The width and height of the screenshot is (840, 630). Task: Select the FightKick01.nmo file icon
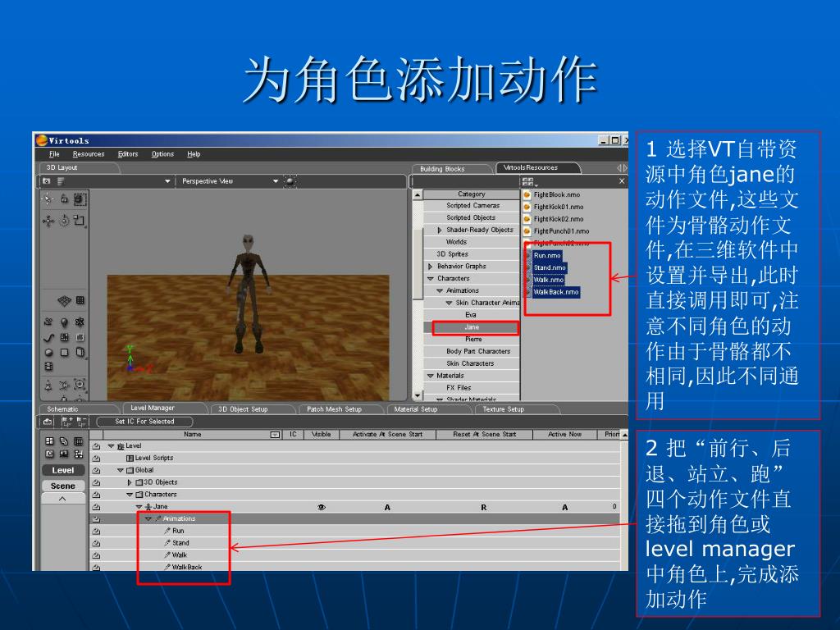pyautogui.click(x=527, y=207)
